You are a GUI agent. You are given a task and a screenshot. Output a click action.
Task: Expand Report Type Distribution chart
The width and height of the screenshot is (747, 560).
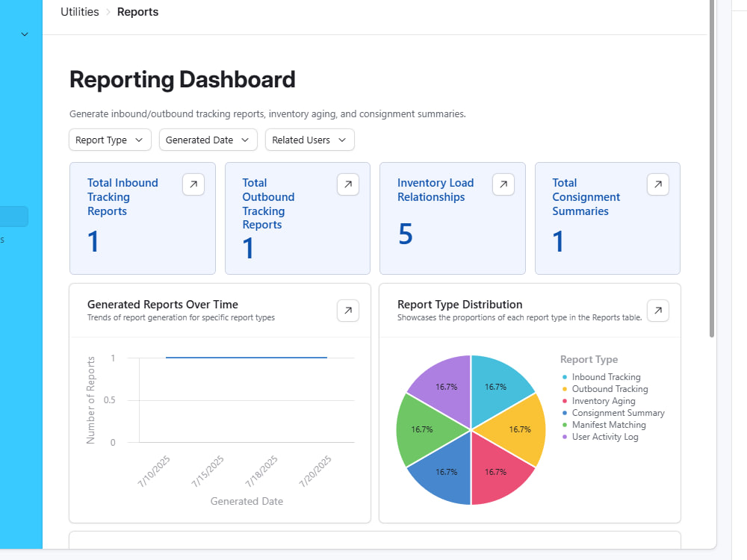658,311
